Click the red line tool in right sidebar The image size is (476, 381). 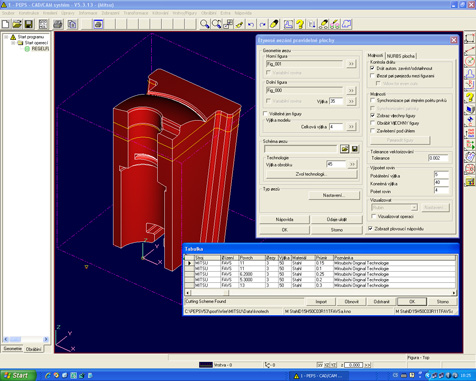pyautogui.click(x=470, y=50)
